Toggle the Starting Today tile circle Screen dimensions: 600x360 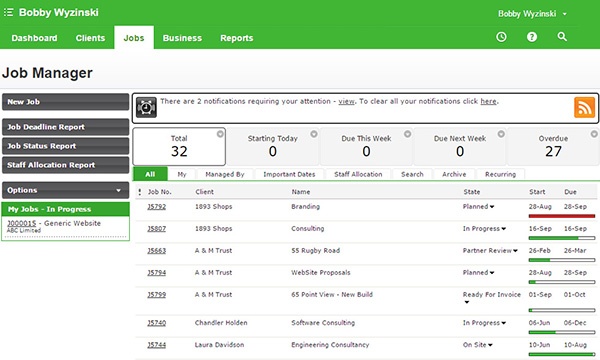coord(314,134)
